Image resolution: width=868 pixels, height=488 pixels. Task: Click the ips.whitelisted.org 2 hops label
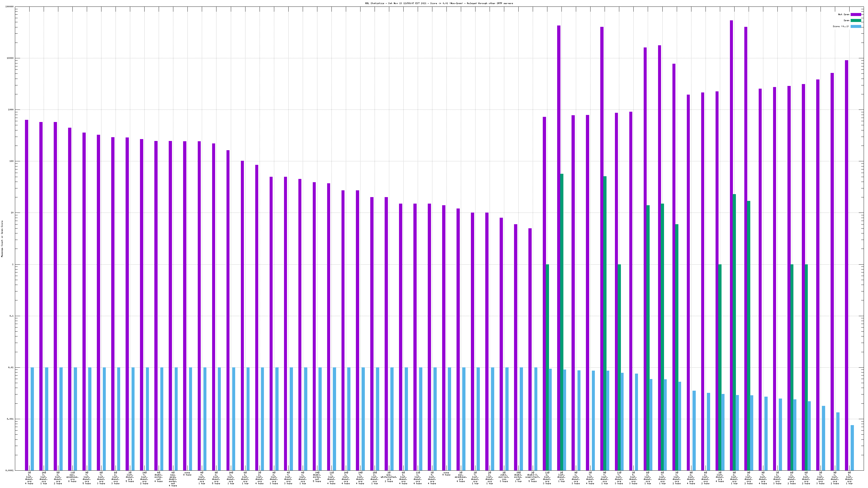[x=389, y=477]
